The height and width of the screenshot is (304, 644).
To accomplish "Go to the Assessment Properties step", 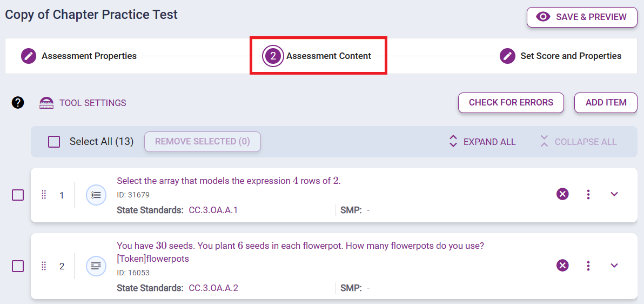I will pyautogui.click(x=79, y=56).
